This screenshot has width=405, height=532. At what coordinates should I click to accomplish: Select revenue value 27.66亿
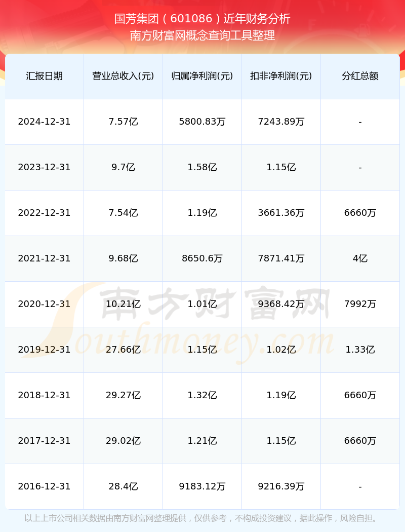click(124, 350)
